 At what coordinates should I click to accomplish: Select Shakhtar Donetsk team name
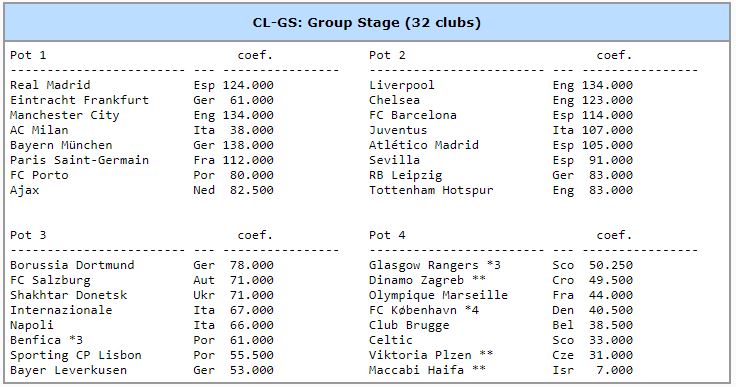pyautogui.click(x=69, y=295)
